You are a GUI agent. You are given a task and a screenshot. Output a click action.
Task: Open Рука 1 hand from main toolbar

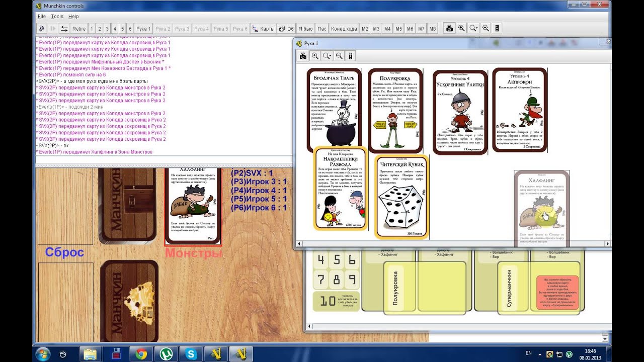click(143, 29)
